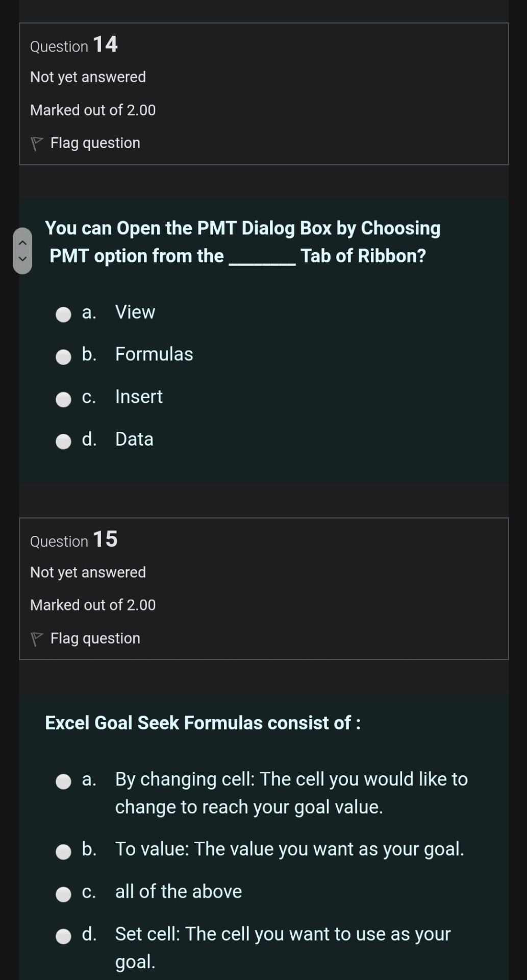Click the upward chevron on the left panel
Screen dimensions: 527x980
point(22,243)
